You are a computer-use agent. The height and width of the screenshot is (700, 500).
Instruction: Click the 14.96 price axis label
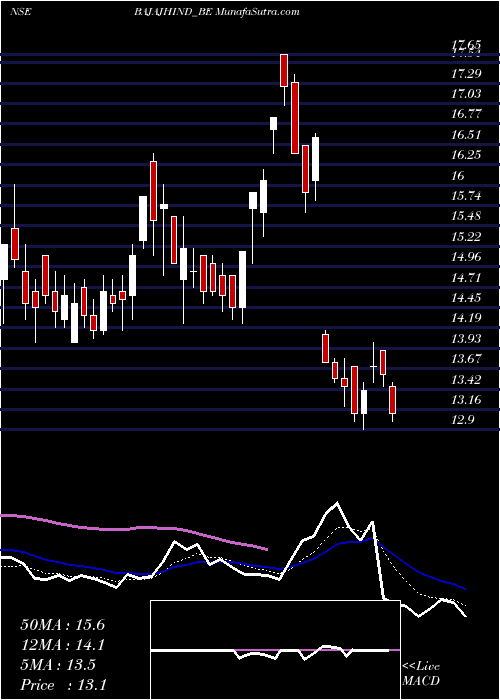466,257
